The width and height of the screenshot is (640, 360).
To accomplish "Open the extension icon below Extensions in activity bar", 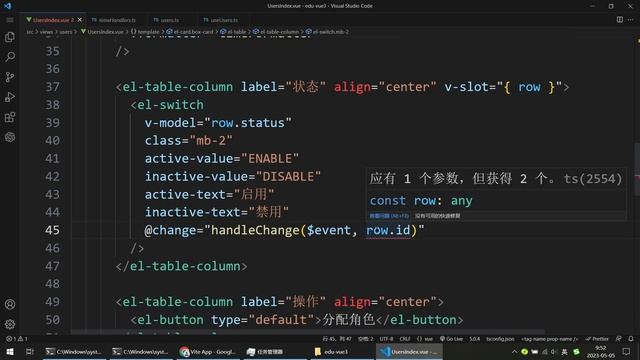I will [x=10, y=137].
